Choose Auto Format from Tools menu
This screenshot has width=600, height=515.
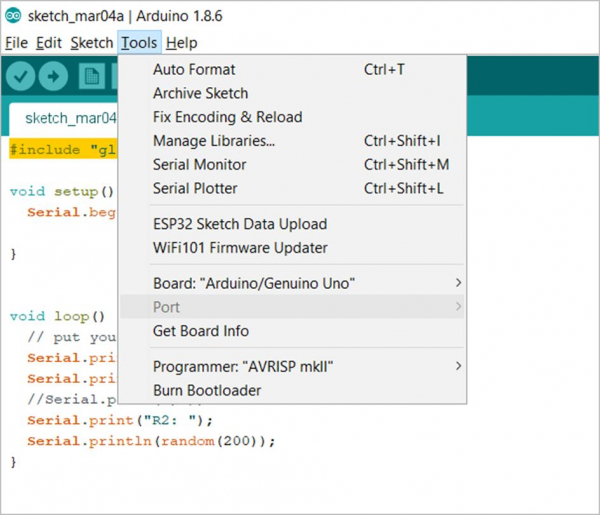194,70
